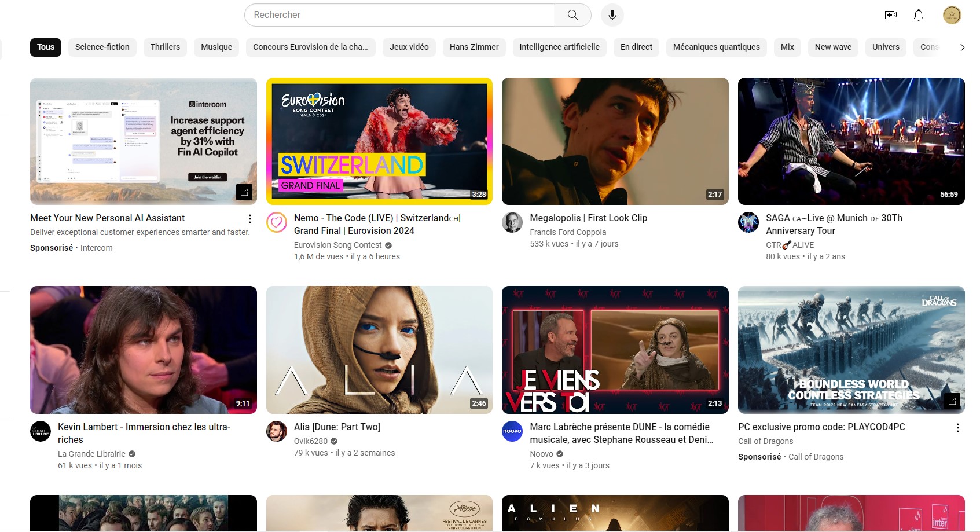The image size is (980, 532).
Task: Open options menu for the Intercom ad
Action: coord(249,219)
